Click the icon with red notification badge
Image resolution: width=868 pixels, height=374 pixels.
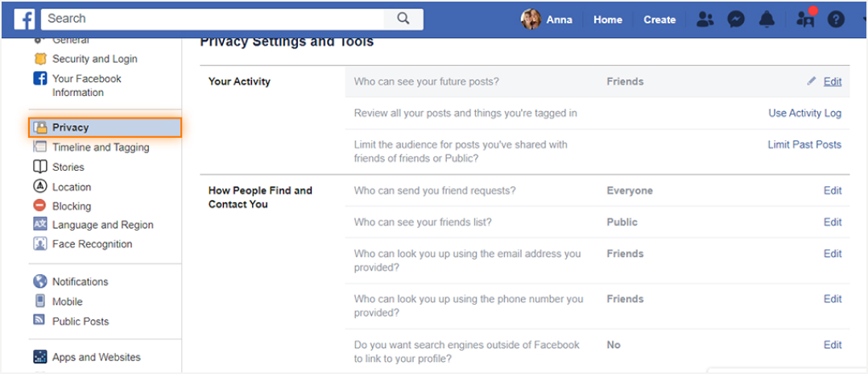point(805,19)
